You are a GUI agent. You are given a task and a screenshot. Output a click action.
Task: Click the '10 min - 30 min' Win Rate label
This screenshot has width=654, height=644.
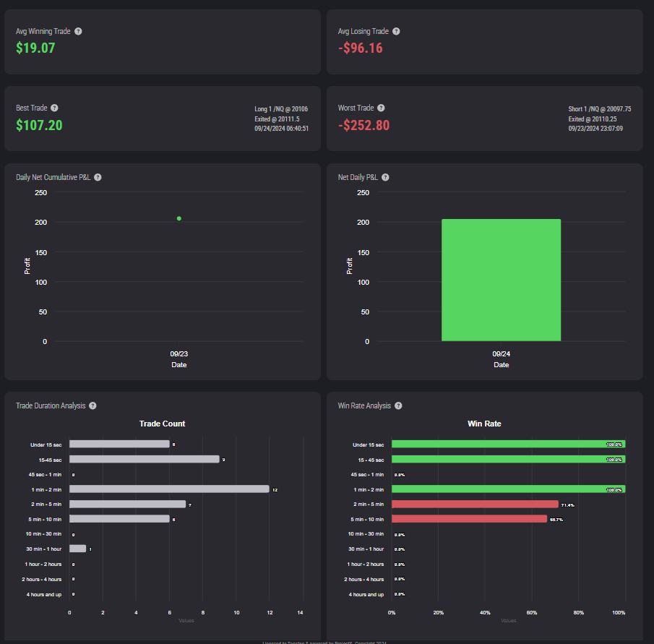pos(366,534)
